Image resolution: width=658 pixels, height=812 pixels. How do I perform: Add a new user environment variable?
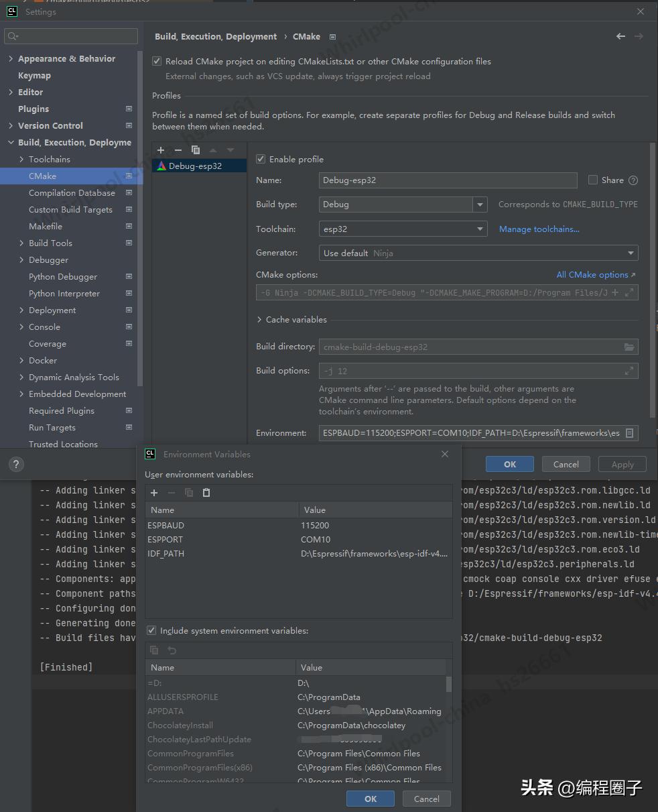pyautogui.click(x=153, y=493)
